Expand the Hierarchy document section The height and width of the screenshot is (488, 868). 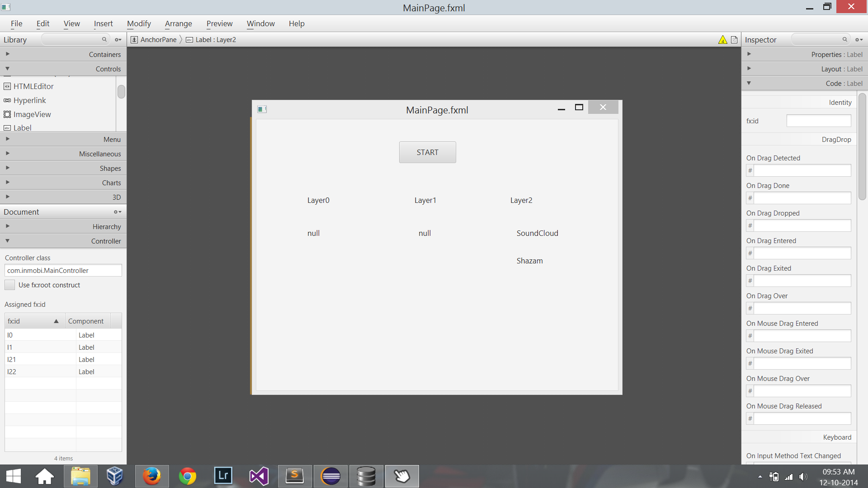pos(63,226)
